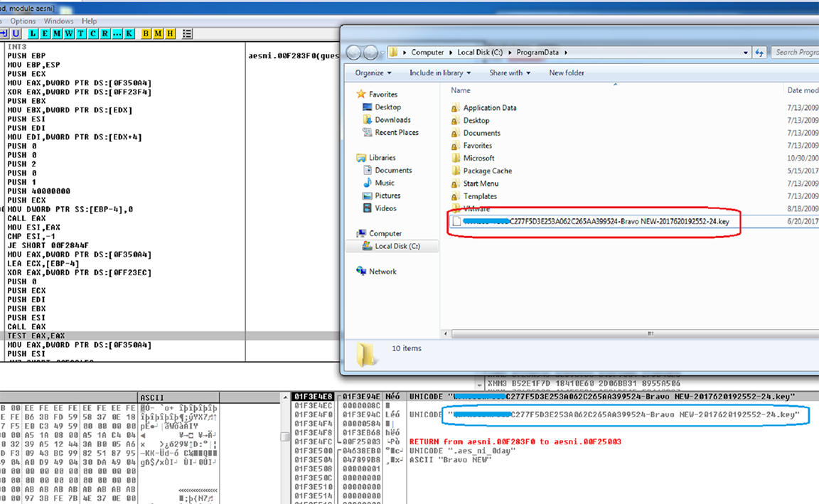The width and height of the screenshot is (819, 504).
Task: Expand the arrow after ProgramData breadcrumb
Action: pyautogui.click(x=566, y=52)
